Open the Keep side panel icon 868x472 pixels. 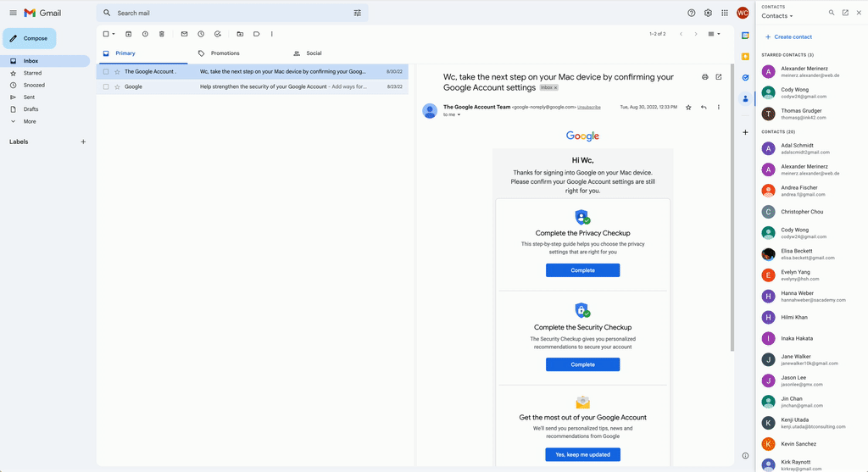(745, 57)
